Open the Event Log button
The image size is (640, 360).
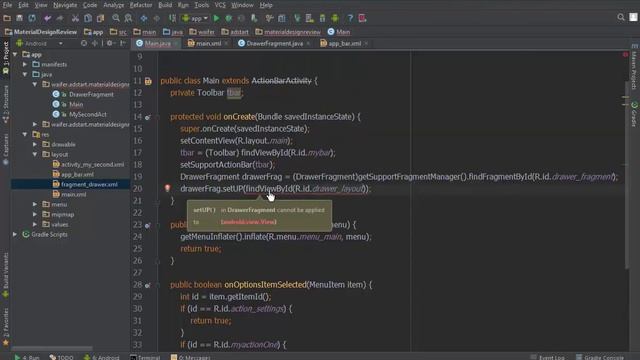coord(548,357)
